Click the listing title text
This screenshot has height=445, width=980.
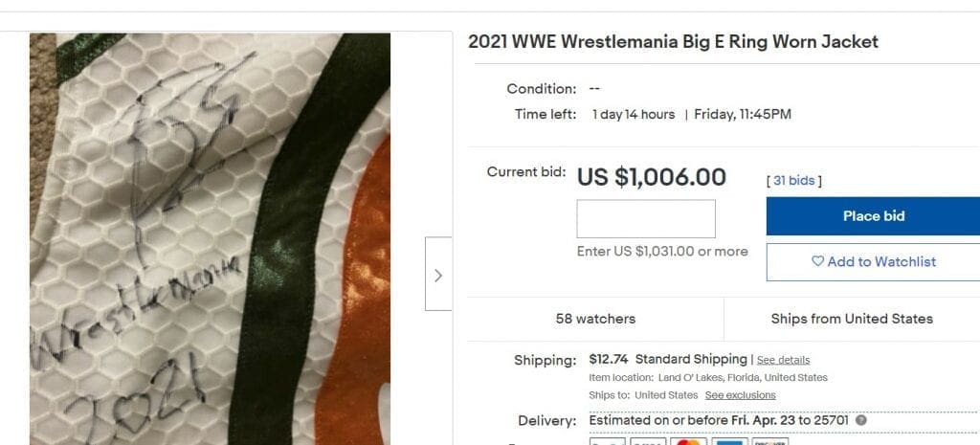(673, 42)
